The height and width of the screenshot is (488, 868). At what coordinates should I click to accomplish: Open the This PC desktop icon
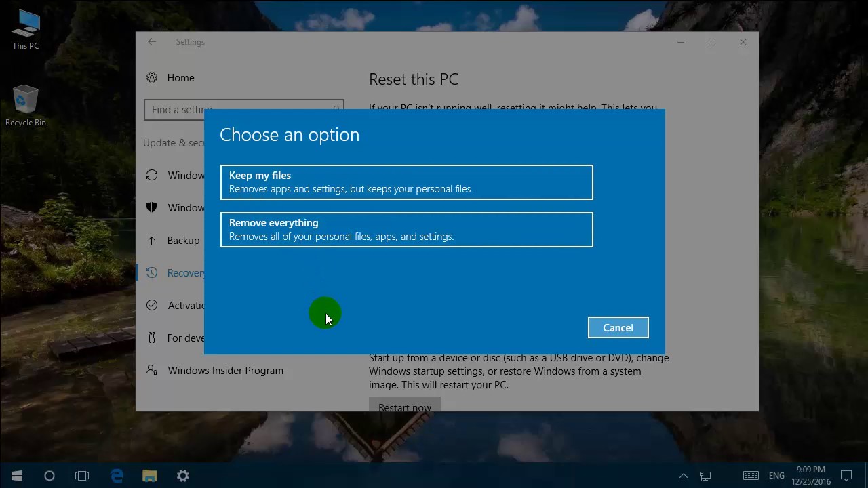pyautogui.click(x=26, y=30)
